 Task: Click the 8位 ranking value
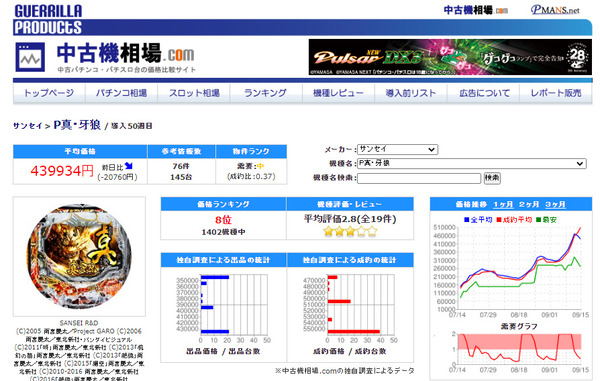click(223, 220)
